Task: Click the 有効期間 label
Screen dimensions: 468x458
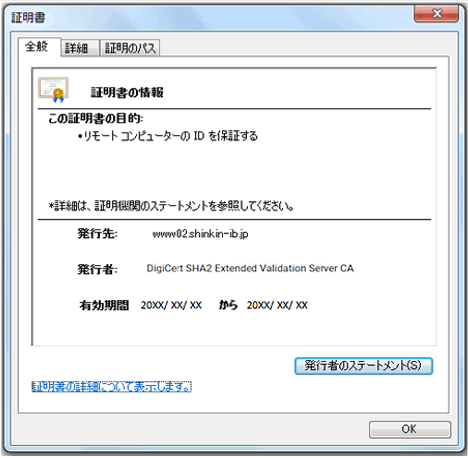Action: tap(104, 305)
